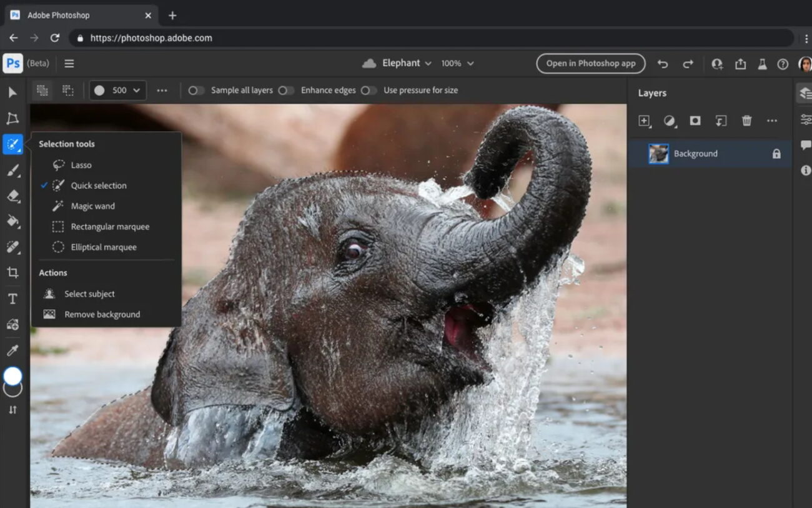The width and height of the screenshot is (812, 508).
Task: Add a layer mask
Action: (x=695, y=121)
